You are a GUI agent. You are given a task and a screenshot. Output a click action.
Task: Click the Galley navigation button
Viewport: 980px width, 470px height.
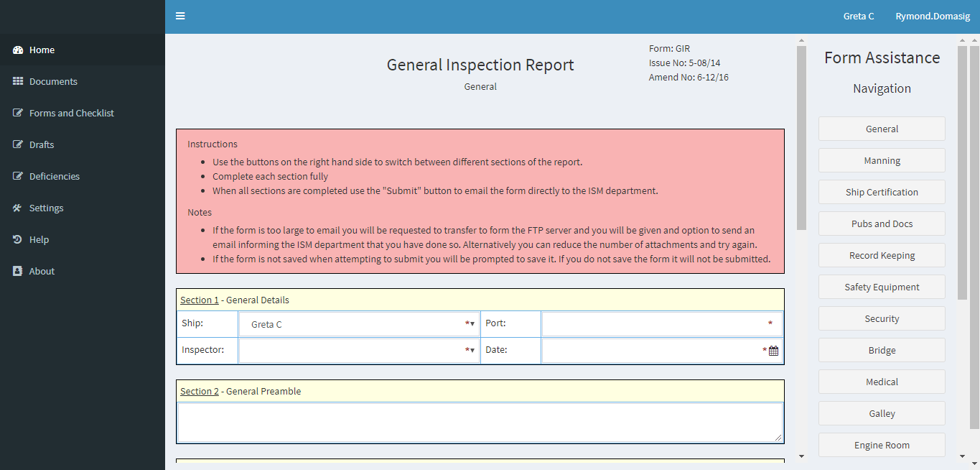(x=882, y=413)
